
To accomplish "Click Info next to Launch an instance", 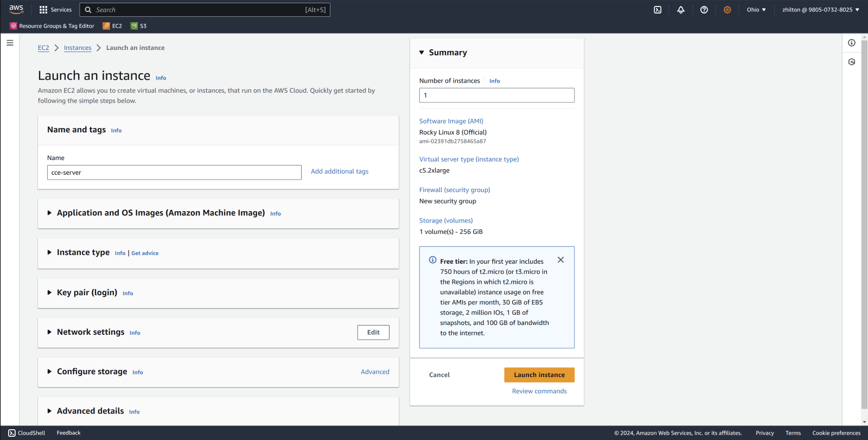I will coord(161,78).
